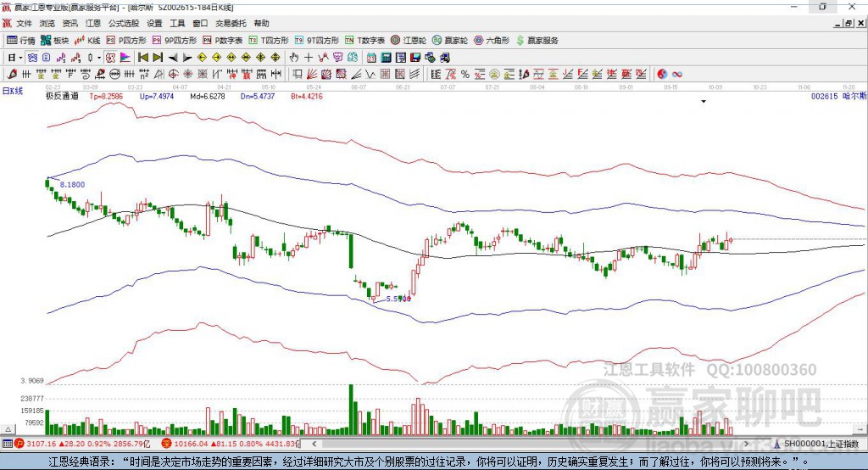Open 赢家服务 service button
The width and height of the screenshot is (868, 470).
tap(537, 41)
